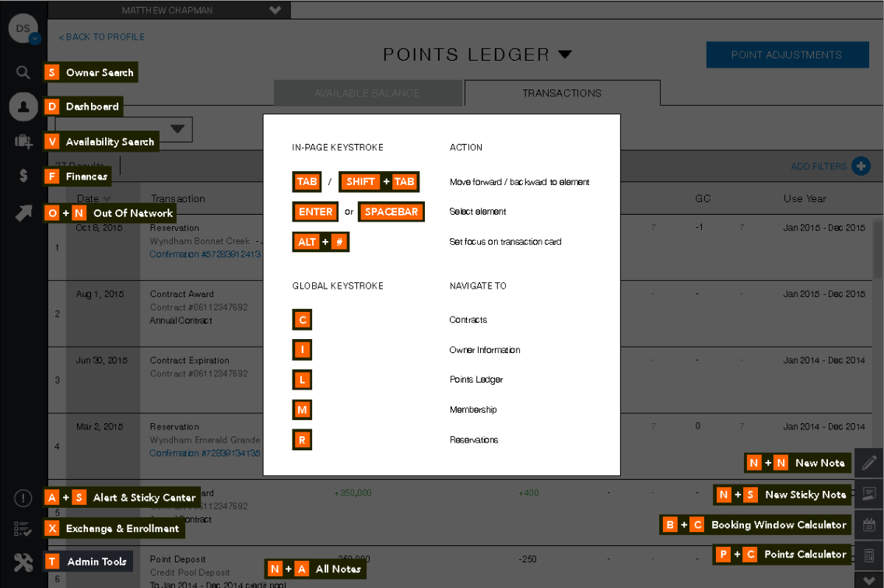Click Add Filters plus button
This screenshot has width=884, height=588.
coord(861,166)
